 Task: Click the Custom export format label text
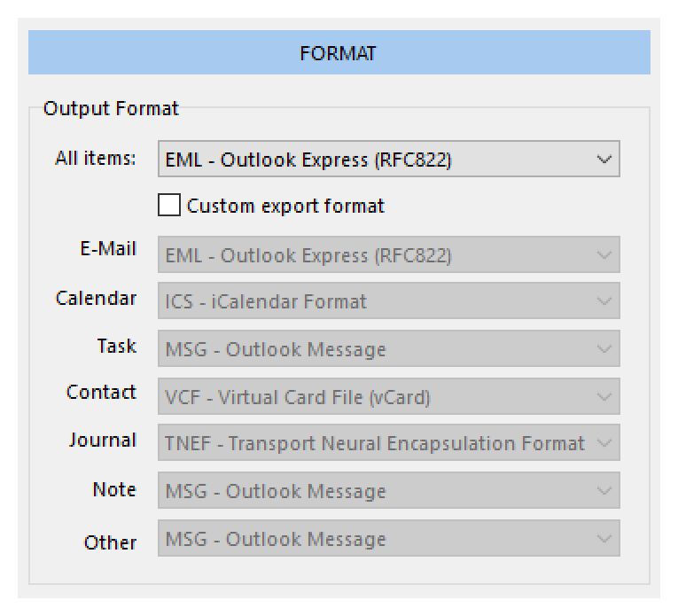click(x=285, y=207)
